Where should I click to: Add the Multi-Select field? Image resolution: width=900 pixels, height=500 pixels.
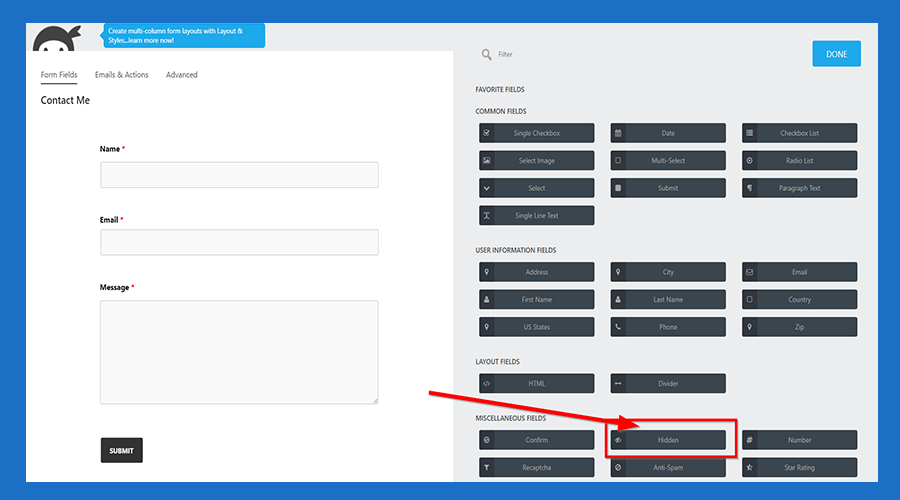(667, 161)
